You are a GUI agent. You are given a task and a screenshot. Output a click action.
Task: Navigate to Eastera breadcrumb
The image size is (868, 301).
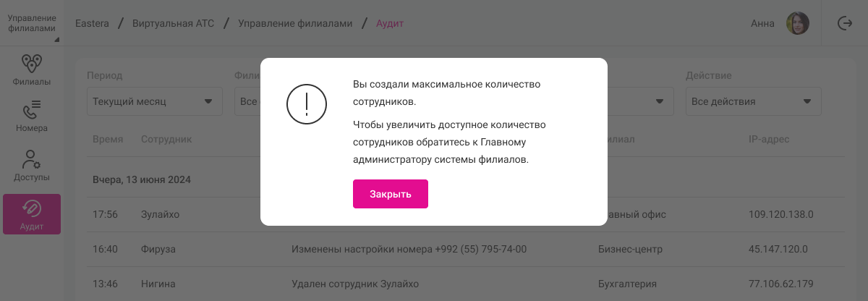tap(92, 23)
